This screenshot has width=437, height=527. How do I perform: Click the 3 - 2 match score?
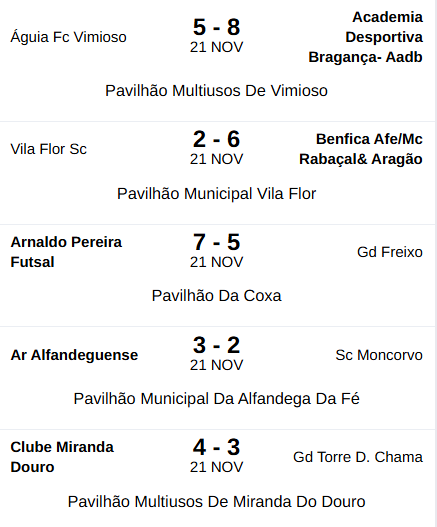tap(216, 345)
